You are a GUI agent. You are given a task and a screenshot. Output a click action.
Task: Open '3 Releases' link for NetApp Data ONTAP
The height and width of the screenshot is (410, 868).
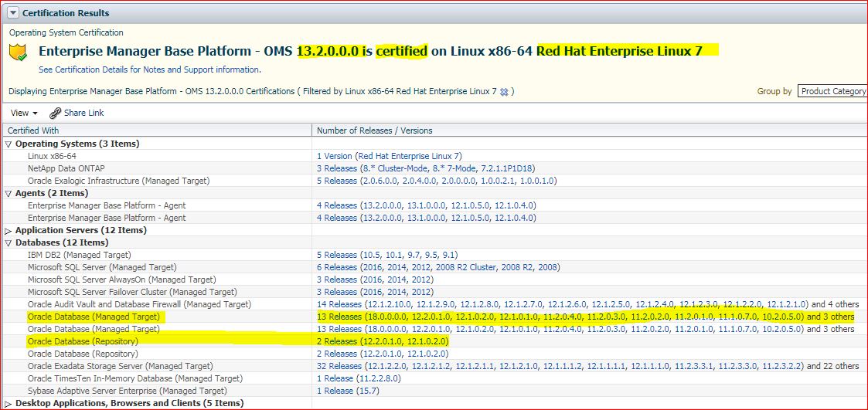tap(337, 168)
